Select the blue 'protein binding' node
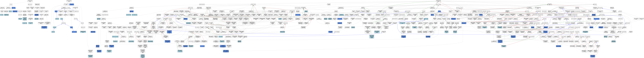644x58 pixels. 14,8
